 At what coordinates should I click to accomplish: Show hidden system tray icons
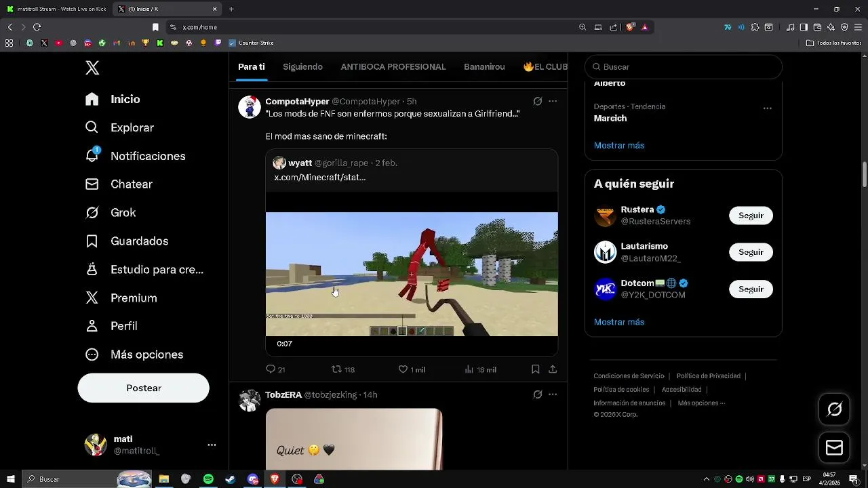[707, 479]
